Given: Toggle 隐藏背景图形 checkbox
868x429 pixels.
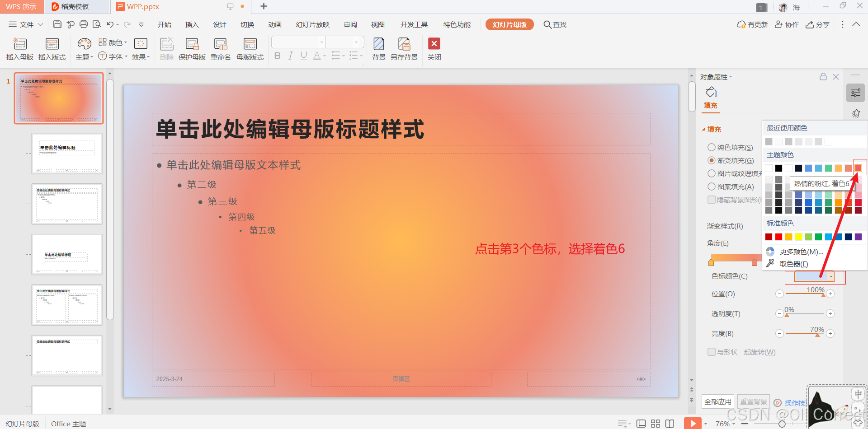Looking at the screenshot, I should click(x=712, y=200).
